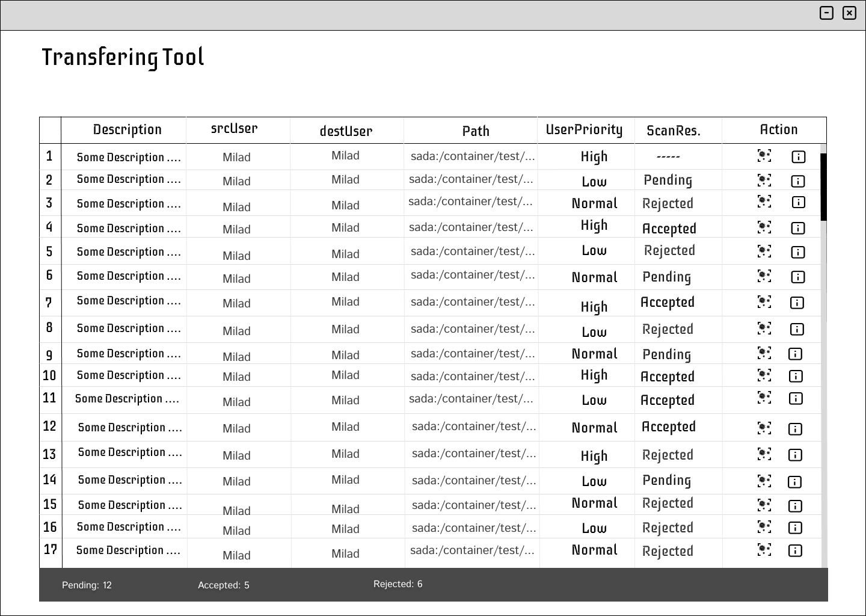The height and width of the screenshot is (616, 866).
Task: Open the info icon for row 17
Action: click(x=795, y=550)
